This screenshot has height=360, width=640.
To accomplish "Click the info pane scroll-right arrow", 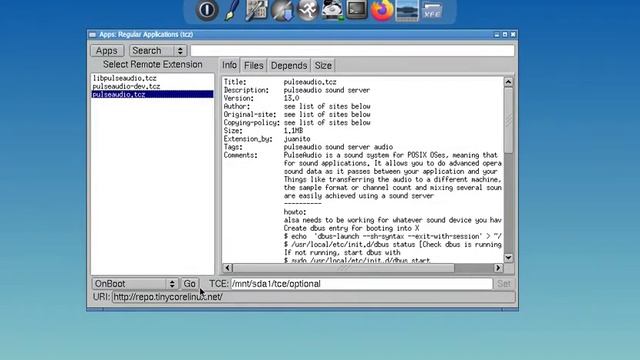I will (x=498, y=268).
